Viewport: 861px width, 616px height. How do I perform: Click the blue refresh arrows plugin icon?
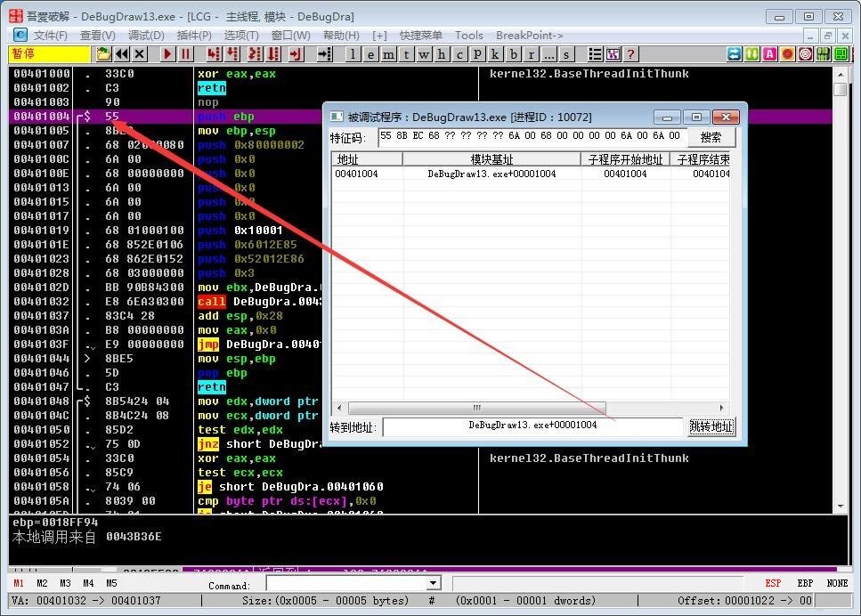pos(735,53)
